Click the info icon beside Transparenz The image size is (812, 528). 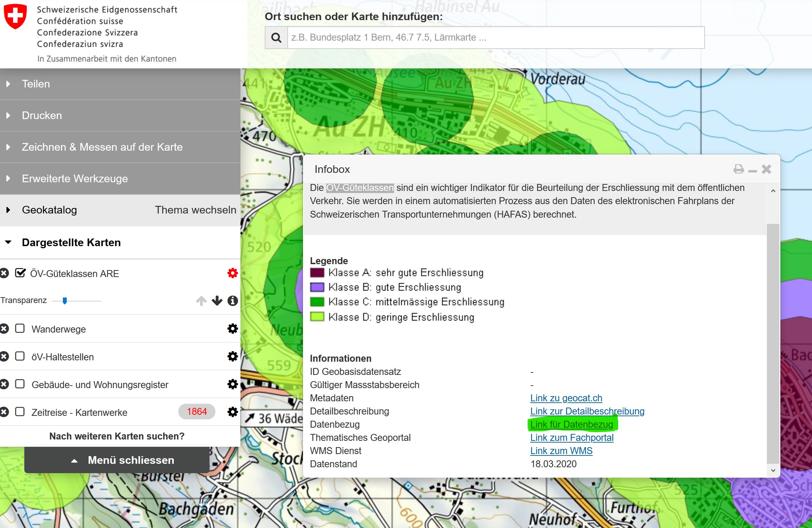tap(232, 301)
